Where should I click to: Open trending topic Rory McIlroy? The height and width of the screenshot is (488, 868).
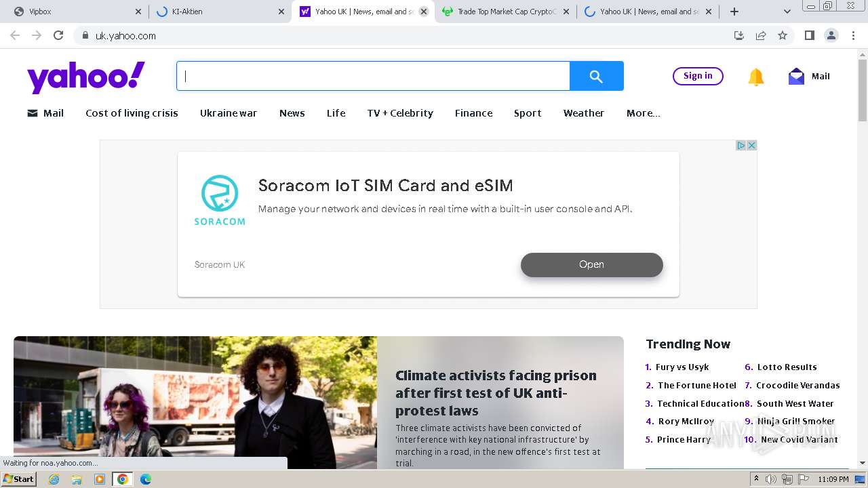coord(686,422)
